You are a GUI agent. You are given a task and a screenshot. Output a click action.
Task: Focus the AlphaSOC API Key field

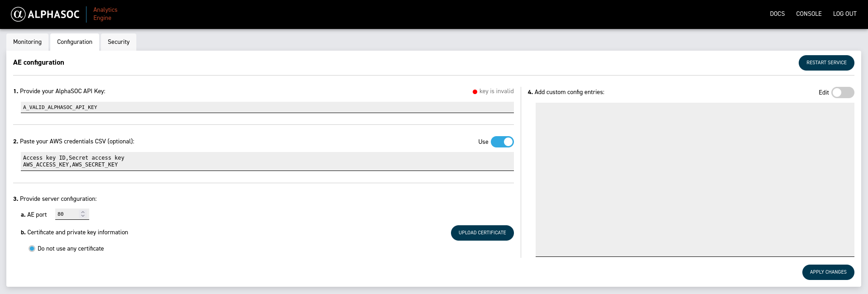pyautogui.click(x=267, y=107)
